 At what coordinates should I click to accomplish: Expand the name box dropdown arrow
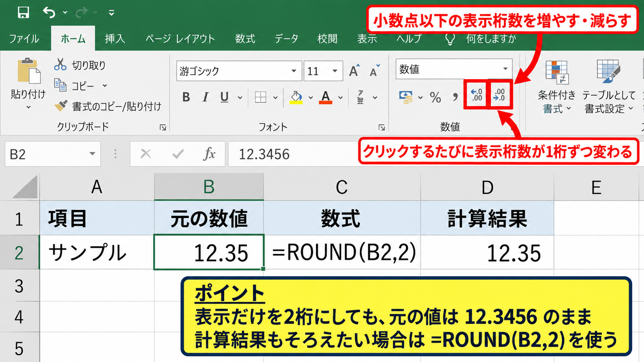pos(92,154)
